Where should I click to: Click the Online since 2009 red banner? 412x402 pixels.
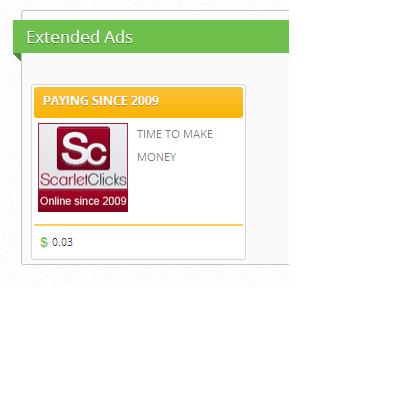click(83, 201)
